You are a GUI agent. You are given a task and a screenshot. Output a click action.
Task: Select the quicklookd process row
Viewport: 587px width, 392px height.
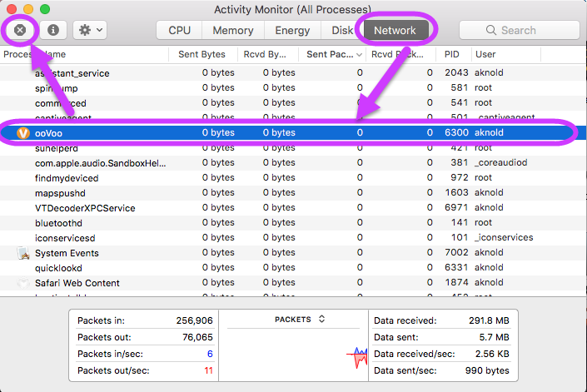[57, 268]
